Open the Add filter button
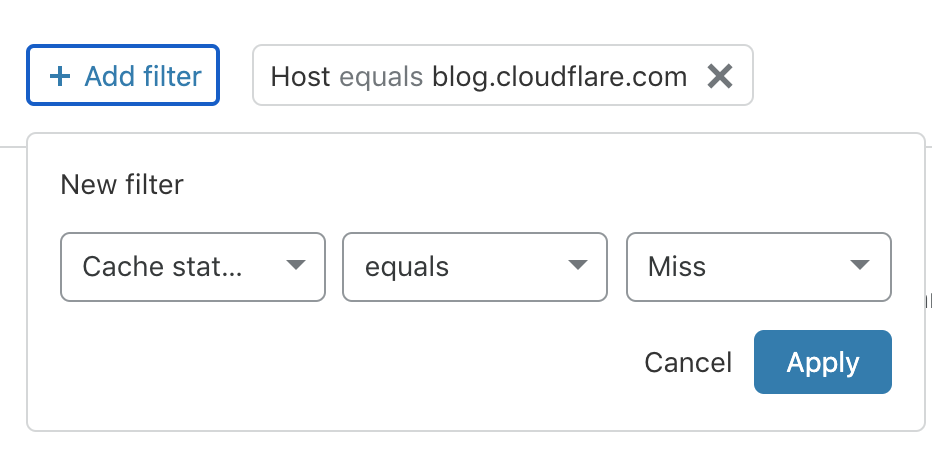This screenshot has height=452, width=932. [x=123, y=75]
